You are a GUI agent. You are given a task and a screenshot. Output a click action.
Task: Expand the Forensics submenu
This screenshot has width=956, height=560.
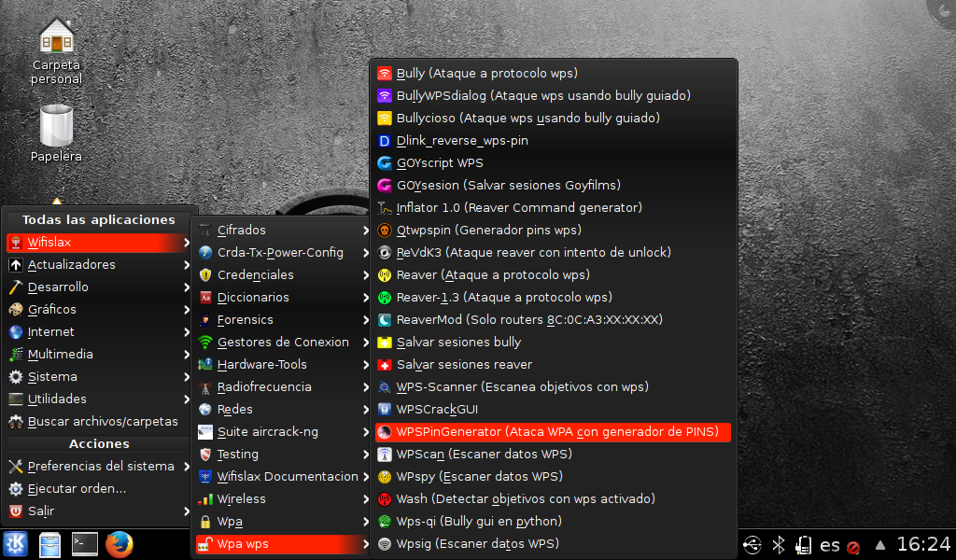[x=284, y=320]
